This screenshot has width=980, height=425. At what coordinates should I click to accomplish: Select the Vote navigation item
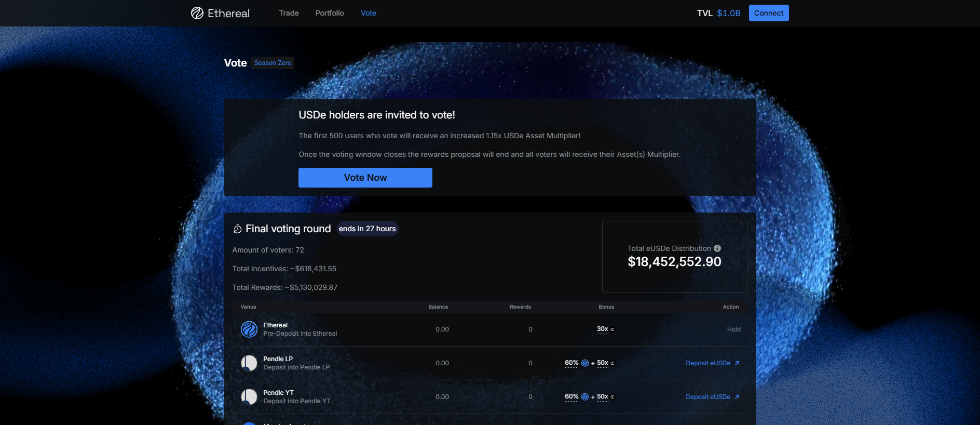tap(369, 13)
